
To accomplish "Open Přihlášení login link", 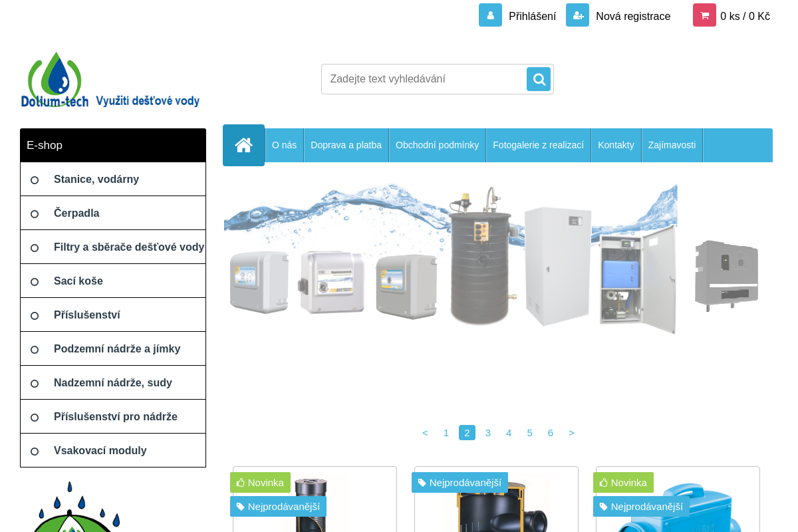I will (532, 16).
